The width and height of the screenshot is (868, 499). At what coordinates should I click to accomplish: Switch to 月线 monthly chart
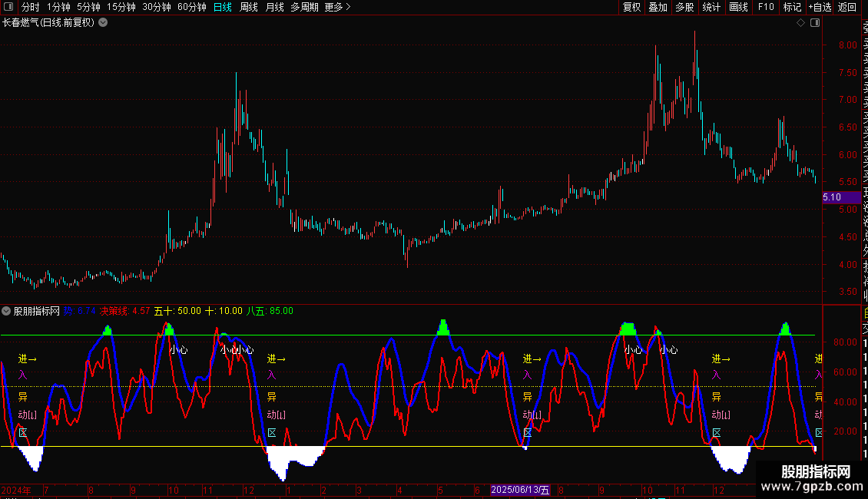click(274, 7)
